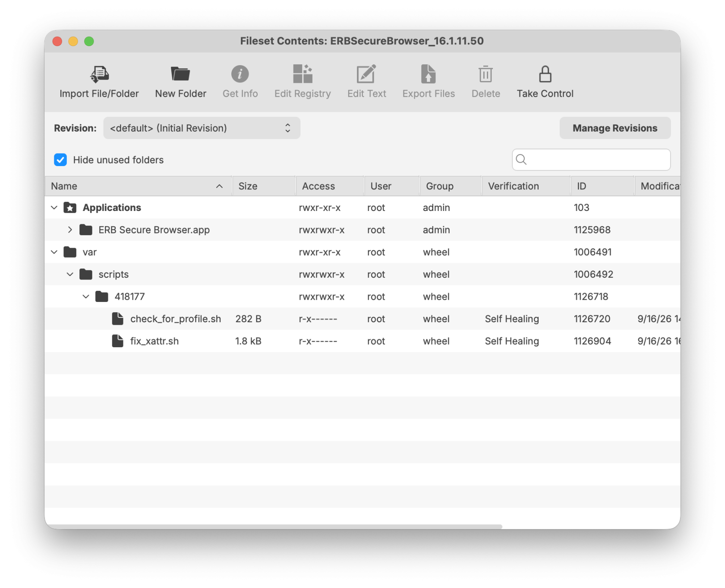This screenshot has height=588, width=725.
Task: Click the fix_xattr.sh file icon
Action: [117, 341]
